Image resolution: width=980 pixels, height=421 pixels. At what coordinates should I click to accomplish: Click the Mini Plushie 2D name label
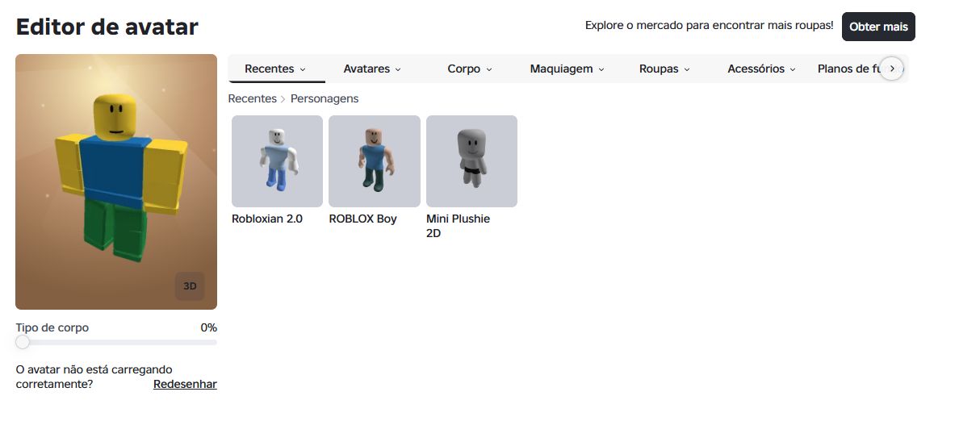tap(458, 226)
